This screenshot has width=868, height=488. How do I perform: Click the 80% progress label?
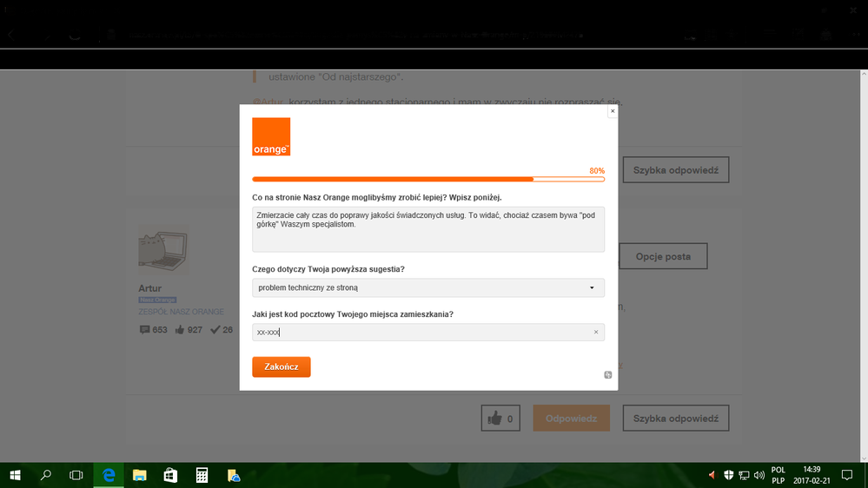(597, 171)
